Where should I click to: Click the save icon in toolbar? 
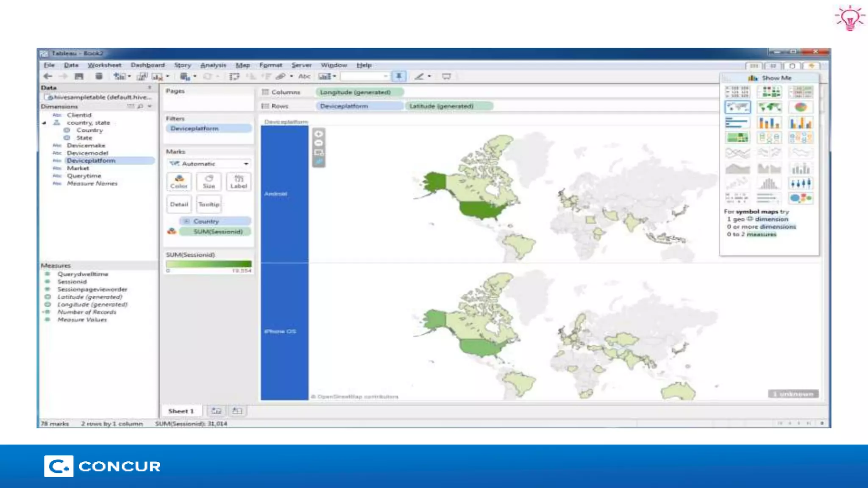point(79,76)
